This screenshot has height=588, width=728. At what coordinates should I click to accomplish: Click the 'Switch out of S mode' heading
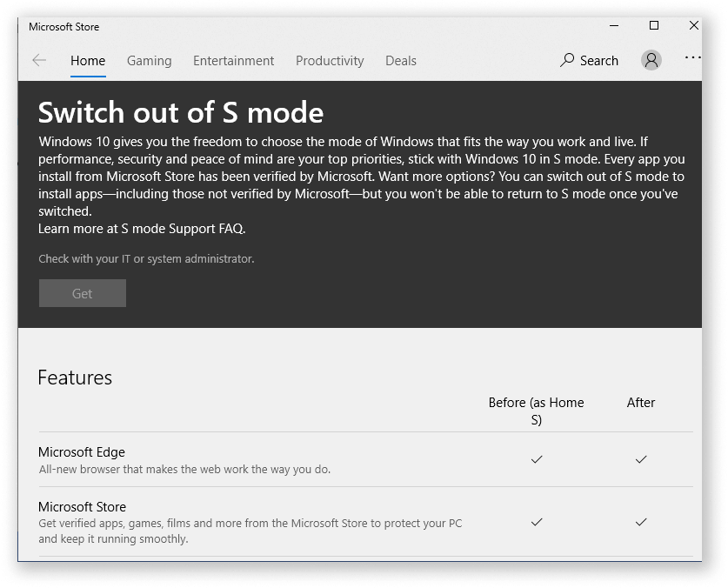[181, 112]
